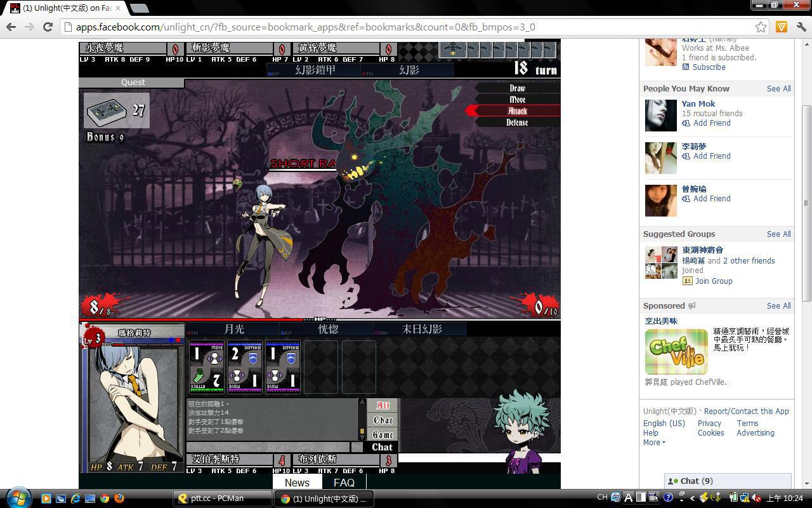Image resolution: width=812 pixels, height=508 pixels.
Task: Click the Attack phase indicator
Action: pos(517,111)
